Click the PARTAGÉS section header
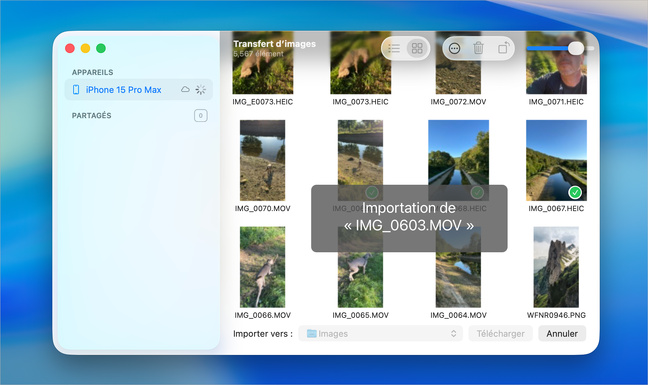This screenshot has height=385, width=648. (91, 116)
